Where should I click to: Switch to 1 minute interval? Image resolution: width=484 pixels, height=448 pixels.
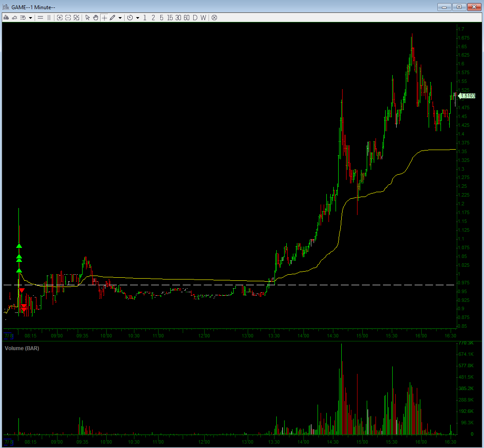click(x=145, y=18)
